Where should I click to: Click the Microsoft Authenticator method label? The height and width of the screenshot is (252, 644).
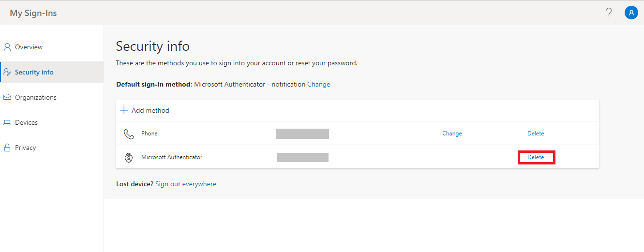(172, 157)
